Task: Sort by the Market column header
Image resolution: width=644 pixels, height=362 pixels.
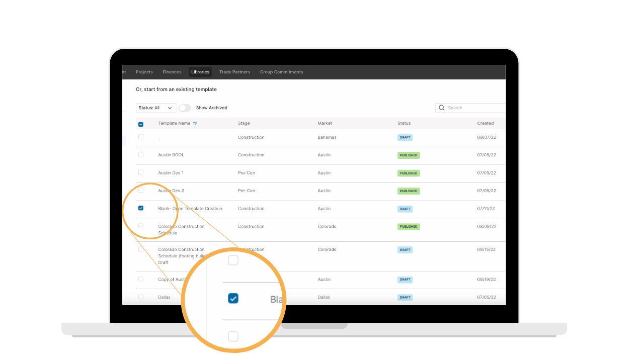Action: tap(325, 123)
